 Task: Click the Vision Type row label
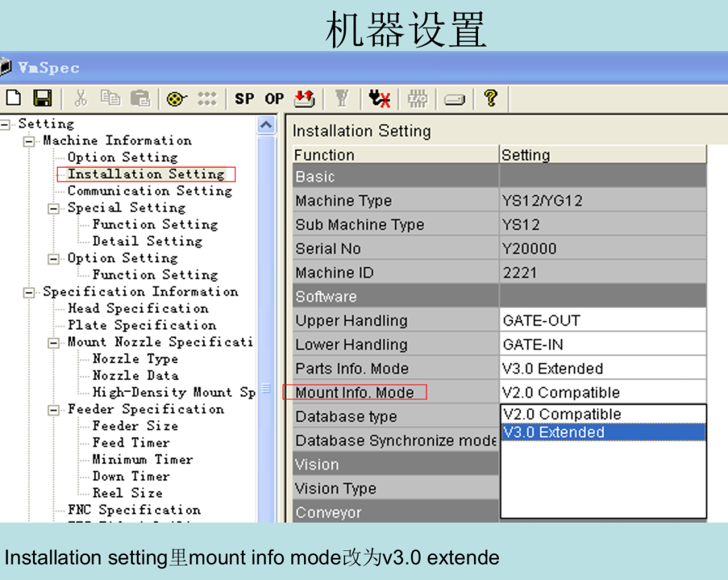pos(336,488)
